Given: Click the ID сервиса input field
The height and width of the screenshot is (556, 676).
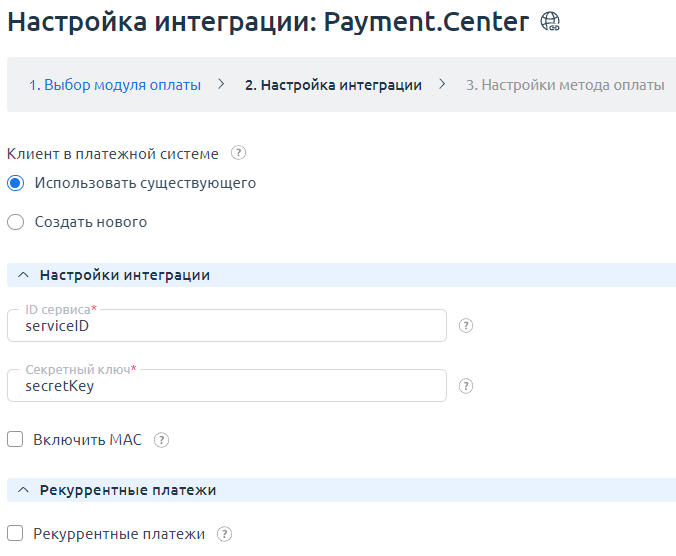Looking at the screenshot, I should pos(226,326).
